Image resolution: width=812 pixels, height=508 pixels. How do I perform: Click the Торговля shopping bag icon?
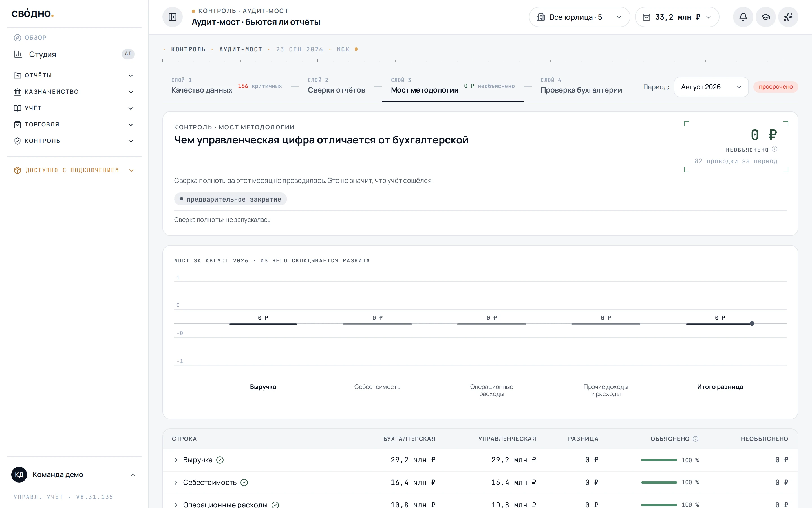click(x=17, y=125)
